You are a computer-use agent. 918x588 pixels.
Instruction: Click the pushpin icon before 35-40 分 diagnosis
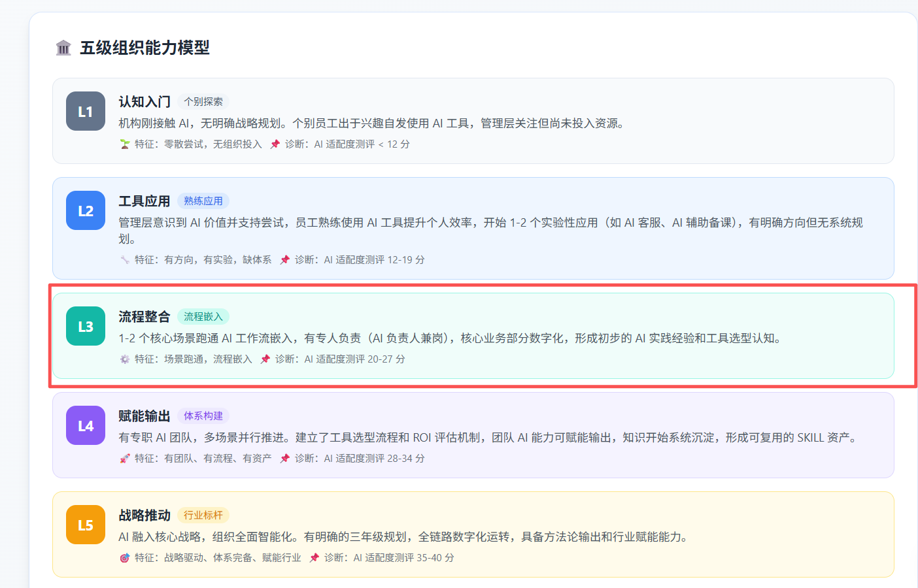[x=314, y=557]
